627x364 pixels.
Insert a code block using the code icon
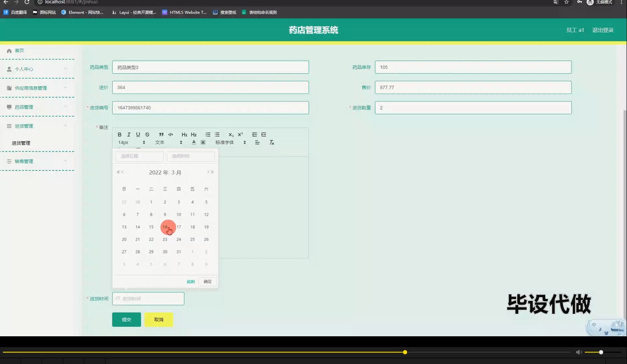tap(170, 134)
